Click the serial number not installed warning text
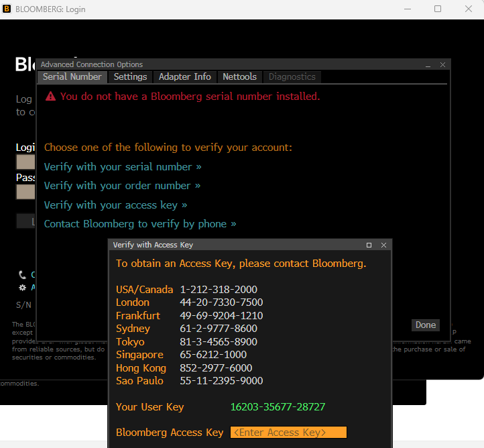484x448 pixels. click(190, 97)
